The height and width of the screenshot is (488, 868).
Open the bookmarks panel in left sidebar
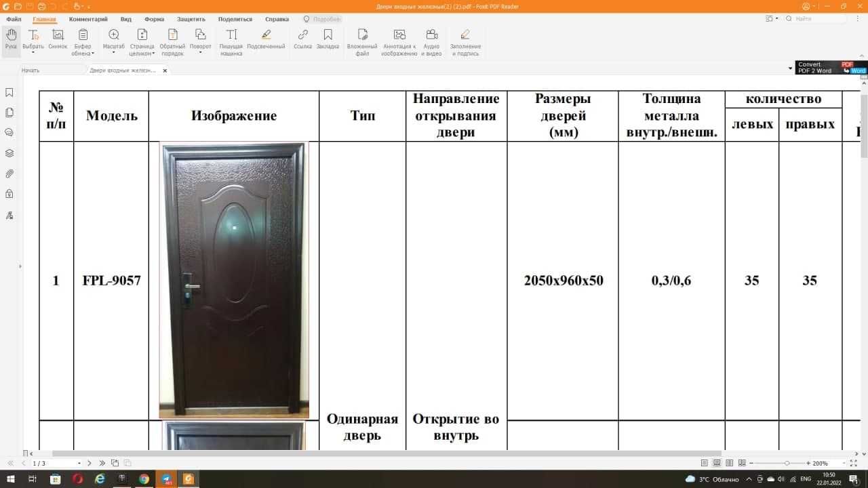point(9,92)
